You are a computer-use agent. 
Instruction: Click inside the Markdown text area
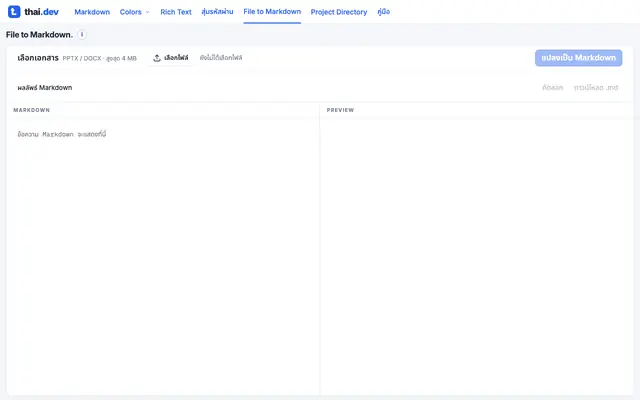(163, 256)
